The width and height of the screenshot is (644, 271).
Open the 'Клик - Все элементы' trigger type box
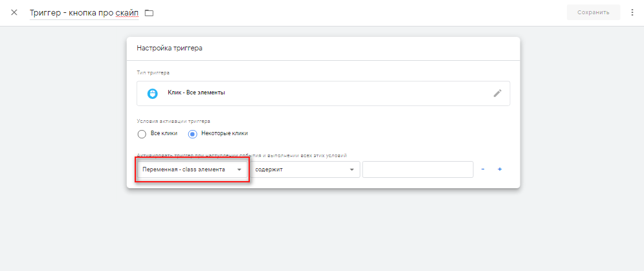(x=323, y=93)
